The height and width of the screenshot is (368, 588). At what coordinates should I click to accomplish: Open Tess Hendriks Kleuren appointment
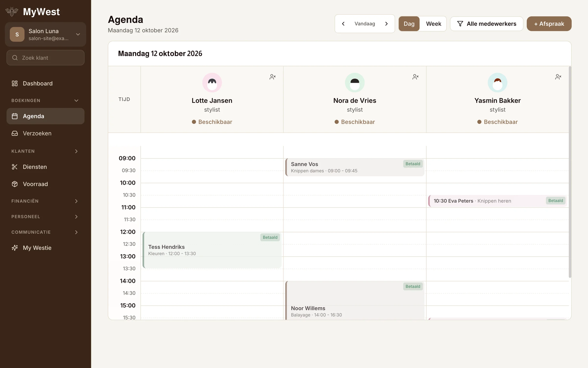coord(212,250)
